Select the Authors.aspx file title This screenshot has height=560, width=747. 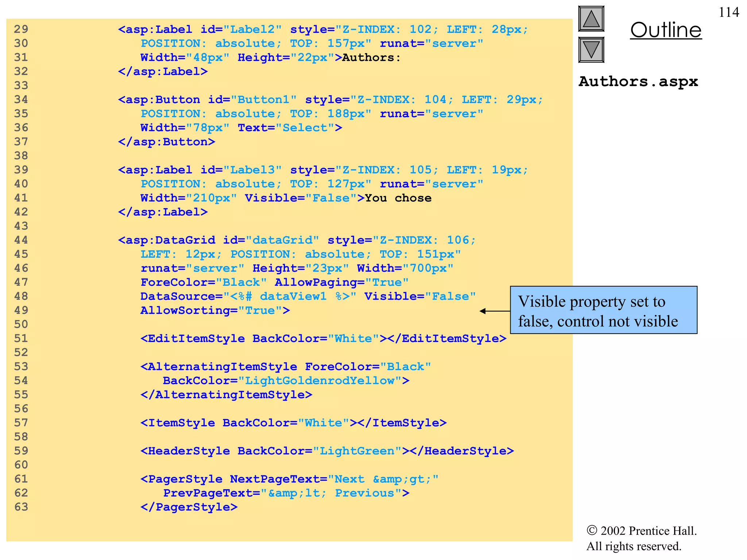[x=638, y=81]
